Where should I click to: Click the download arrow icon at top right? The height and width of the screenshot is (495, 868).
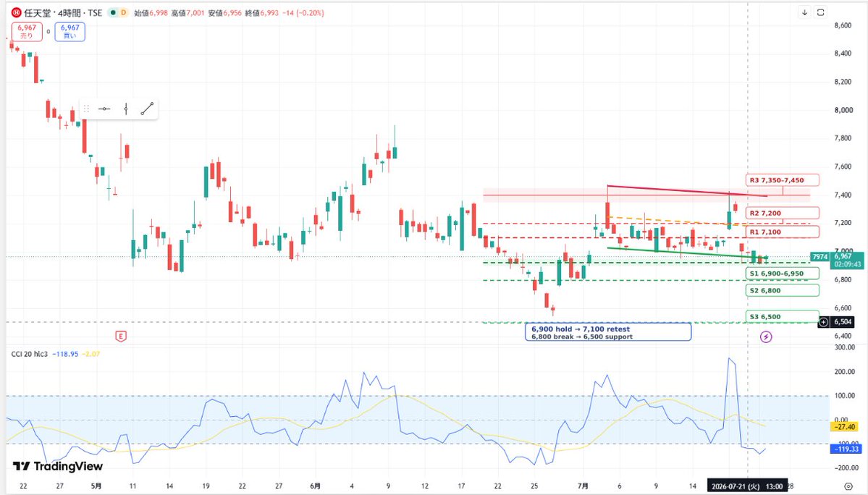tap(804, 12)
